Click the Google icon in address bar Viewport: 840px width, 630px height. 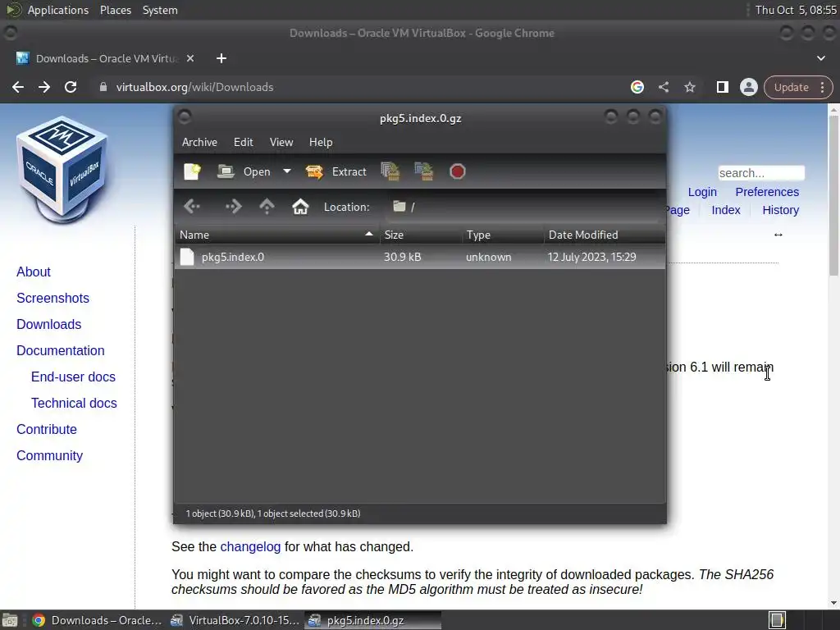(x=637, y=87)
